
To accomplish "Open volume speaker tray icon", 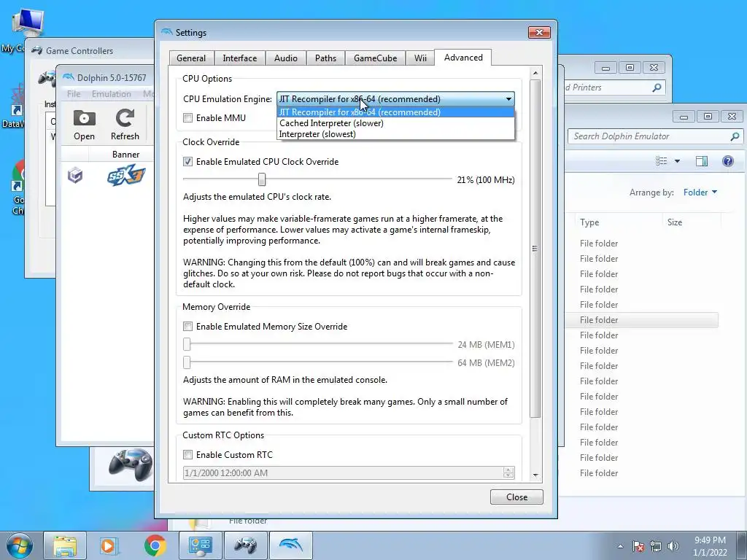I will point(673,546).
